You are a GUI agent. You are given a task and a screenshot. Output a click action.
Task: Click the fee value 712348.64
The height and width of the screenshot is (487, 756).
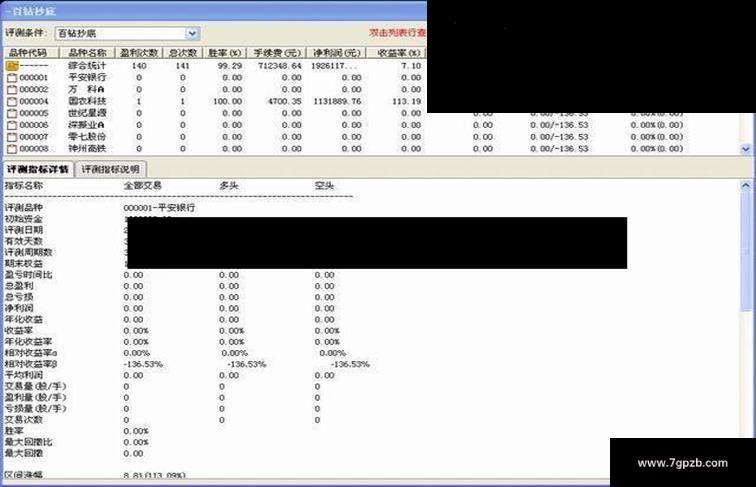point(280,66)
